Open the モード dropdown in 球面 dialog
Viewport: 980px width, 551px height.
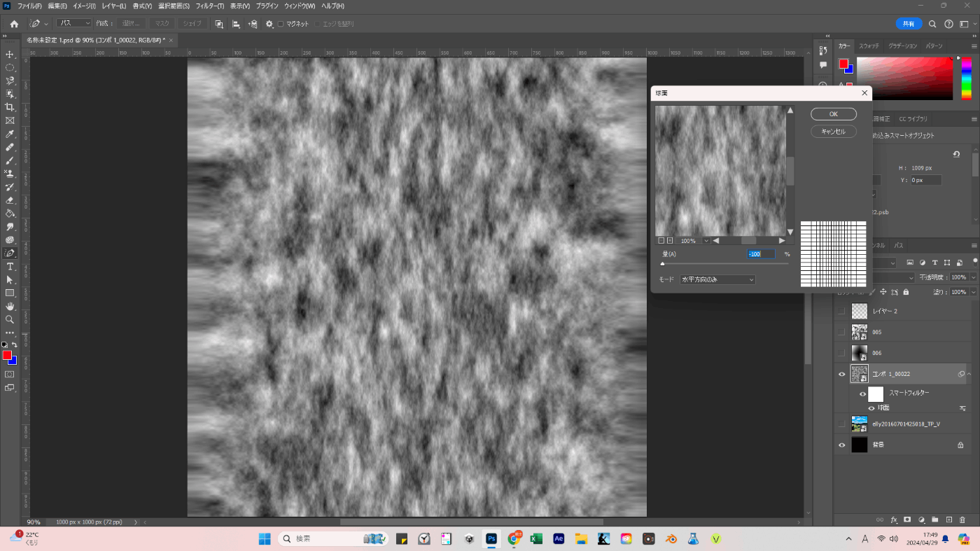point(717,279)
